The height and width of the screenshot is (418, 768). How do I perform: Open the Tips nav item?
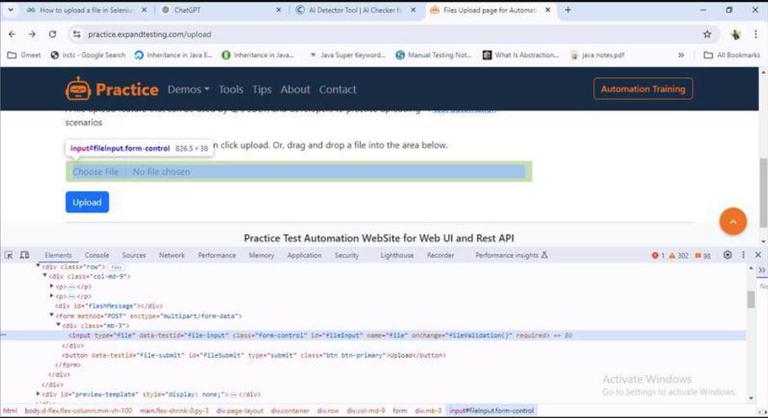262,89
